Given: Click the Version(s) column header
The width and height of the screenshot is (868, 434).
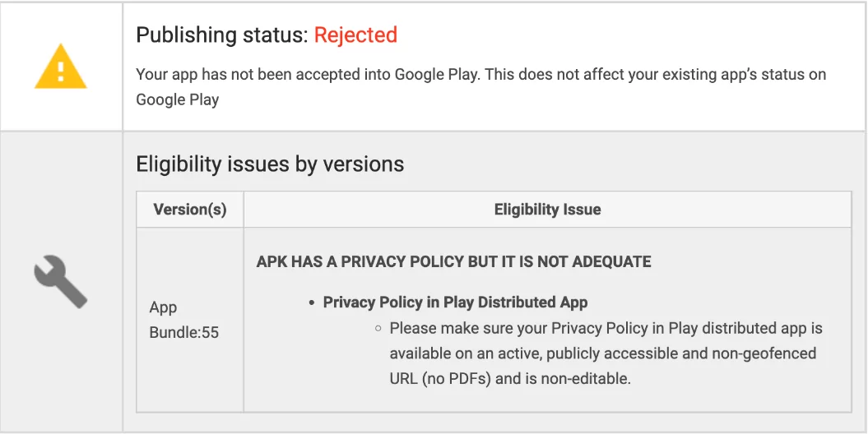Looking at the screenshot, I should click(190, 210).
